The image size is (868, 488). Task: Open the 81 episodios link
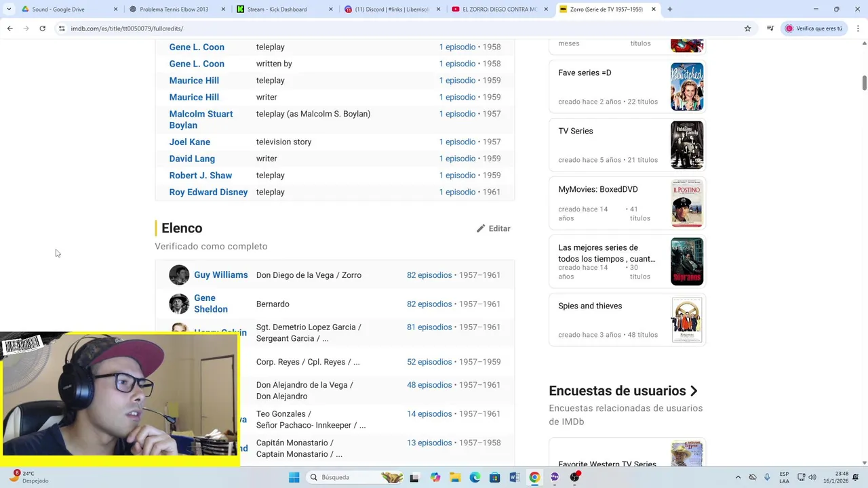(429, 327)
